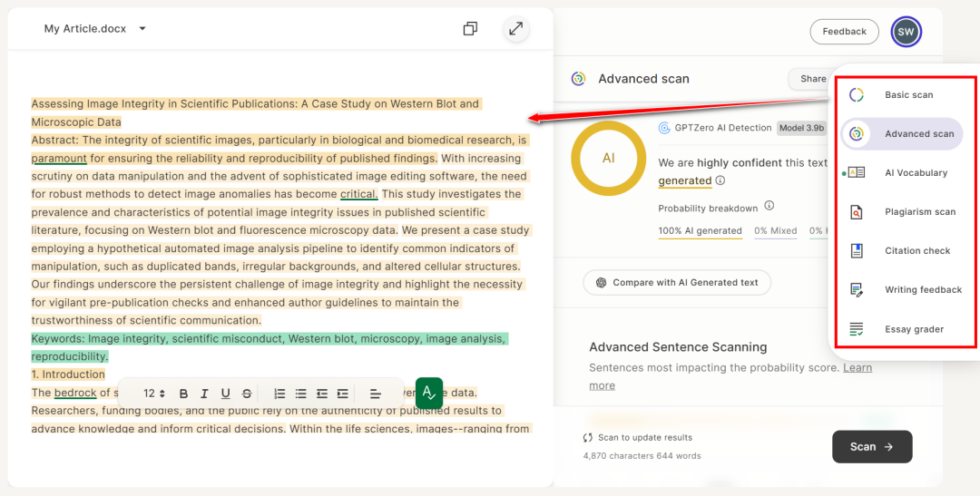Insert a numbered list

[x=279, y=394]
